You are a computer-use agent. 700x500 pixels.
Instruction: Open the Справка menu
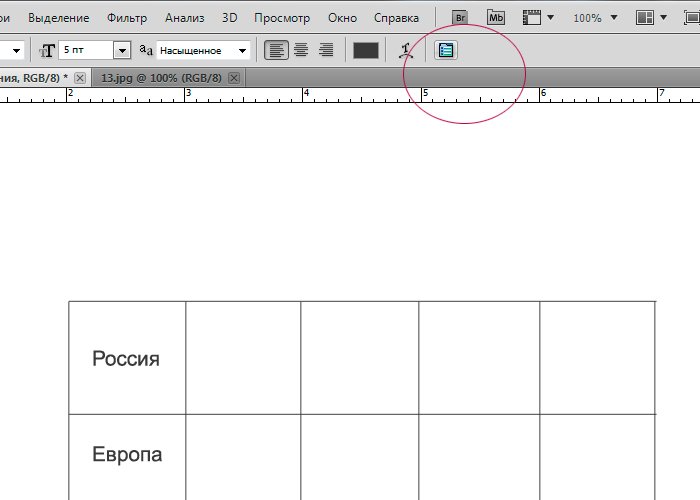(396, 18)
